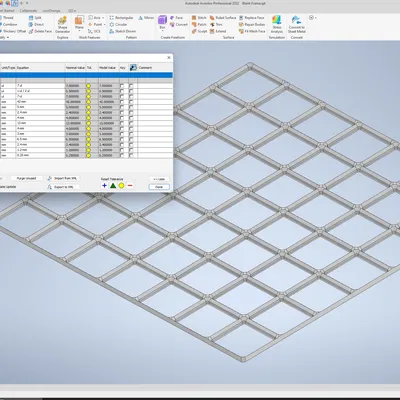Image resolution: width=400 pixels, height=400 pixels.
Task: Select the freeform Face tool
Action: click(176, 18)
